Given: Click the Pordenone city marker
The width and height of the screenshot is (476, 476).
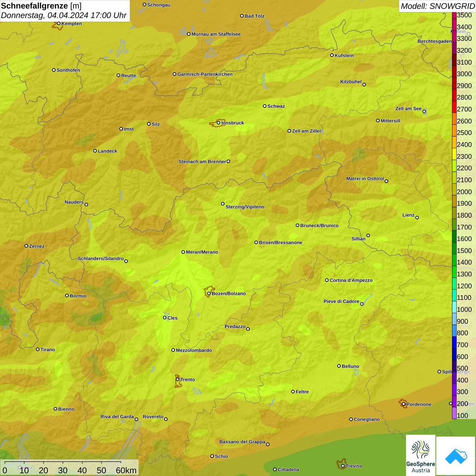Looking at the screenshot, I should (x=404, y=404).
